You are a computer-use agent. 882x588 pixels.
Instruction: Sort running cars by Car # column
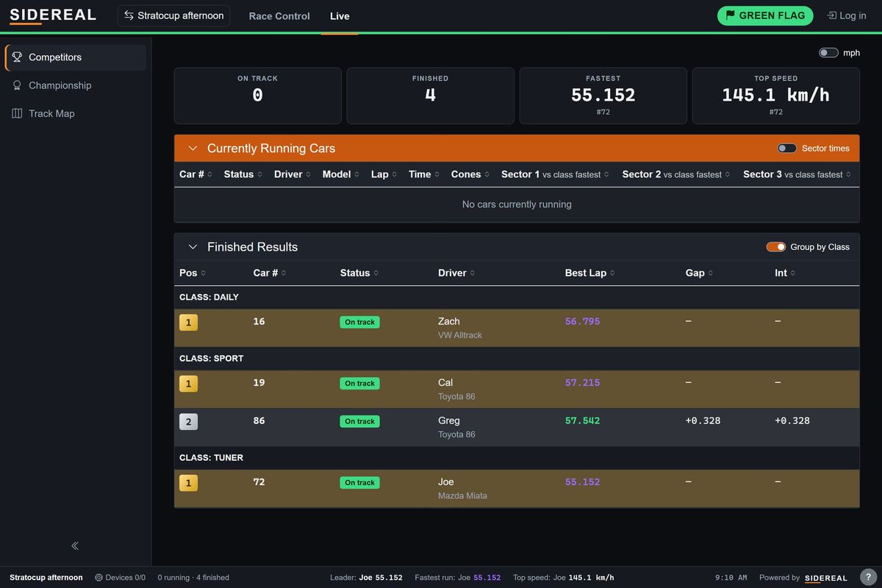coord(196,174)
